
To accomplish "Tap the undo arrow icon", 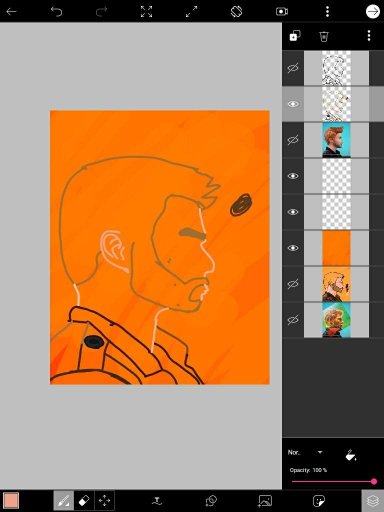I will click(x=56, y=12).
